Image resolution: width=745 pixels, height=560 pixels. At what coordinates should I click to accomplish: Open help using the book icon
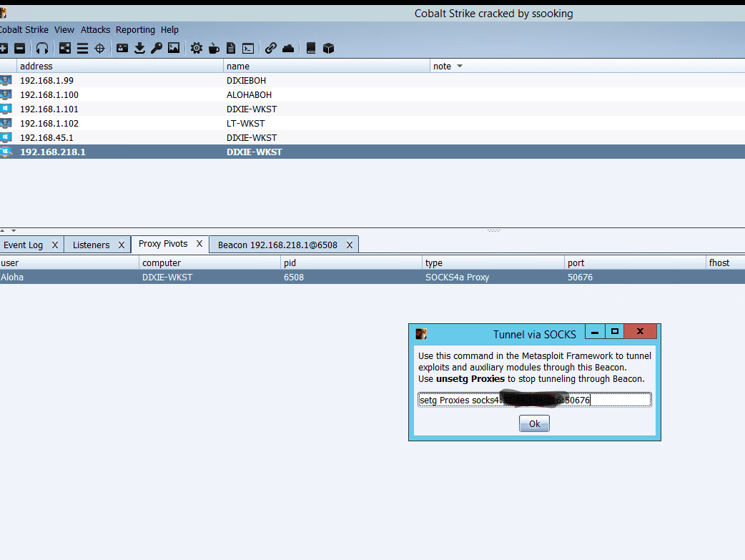(311, 48)
